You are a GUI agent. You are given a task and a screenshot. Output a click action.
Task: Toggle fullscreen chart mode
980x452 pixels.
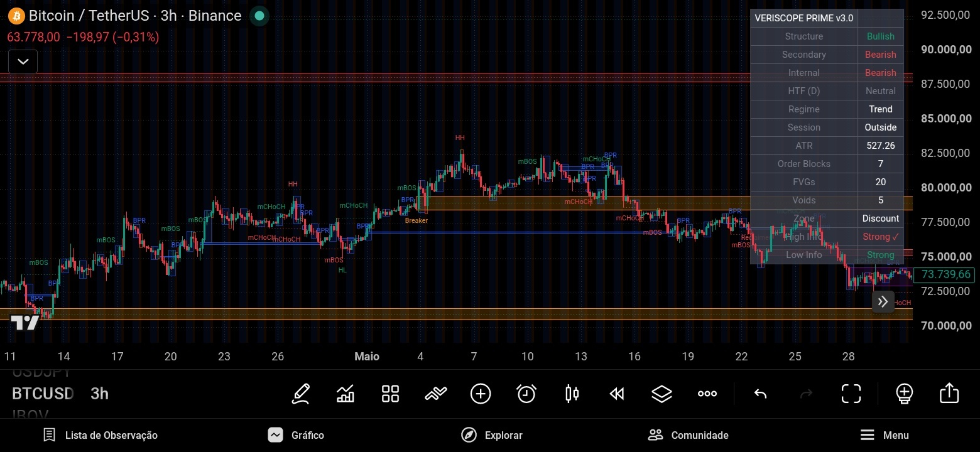tap(851, 394)
